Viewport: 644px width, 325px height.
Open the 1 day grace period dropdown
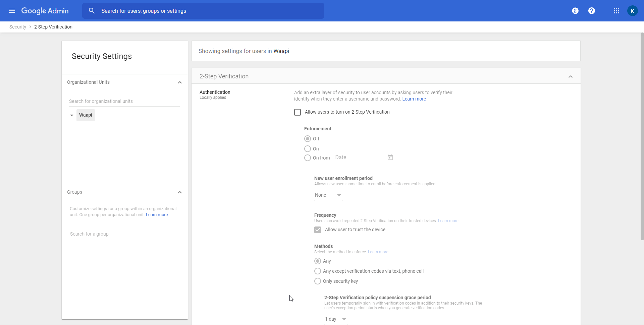coord(335,319)
